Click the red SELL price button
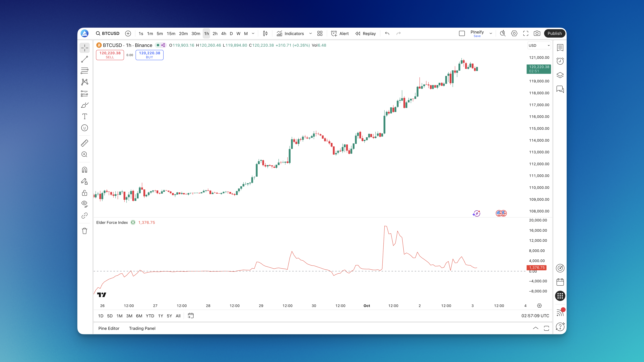Image resolution: width=644 pixels, height=362 pixels. [110, 55]
